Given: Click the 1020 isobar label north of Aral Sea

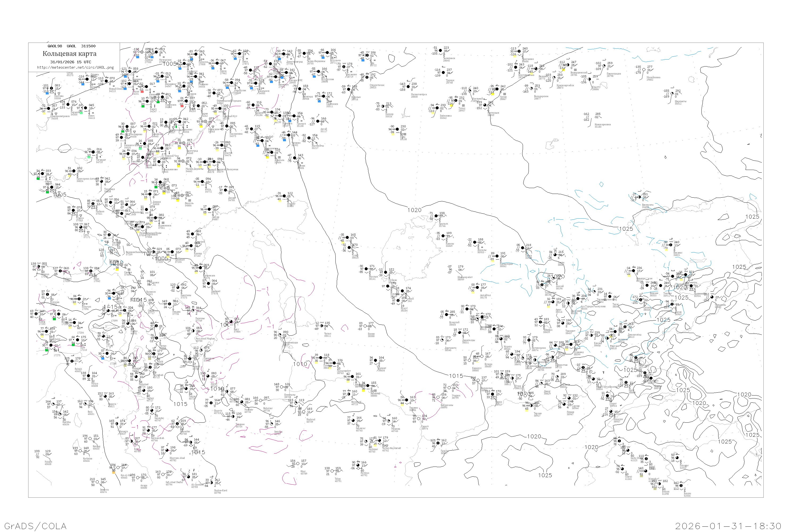Looking at the screenshot, I should (414, 210).
